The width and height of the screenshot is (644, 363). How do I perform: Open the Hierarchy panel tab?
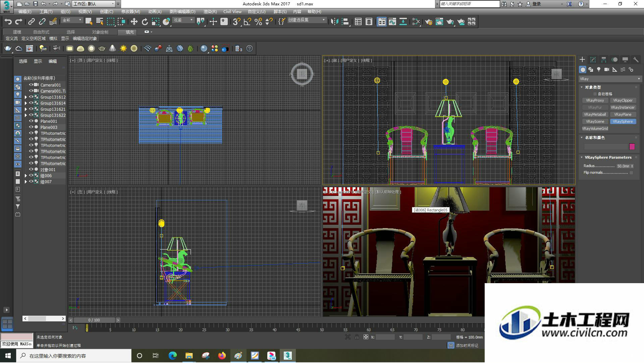coord(603,59)
